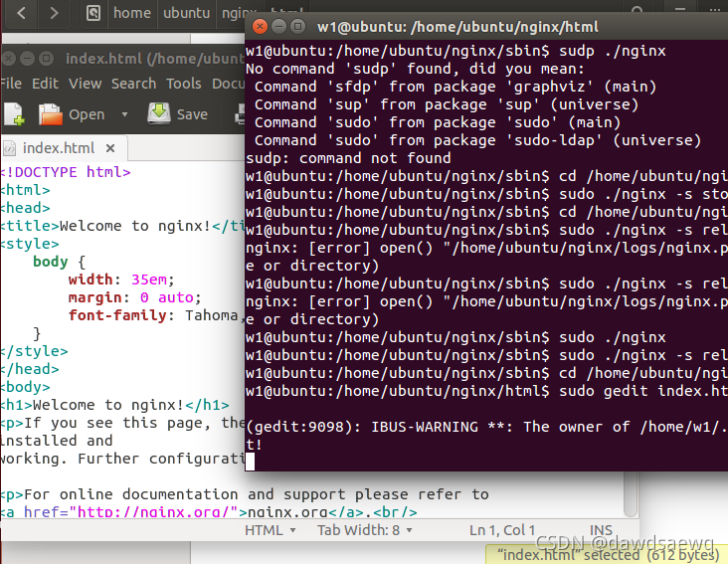This screenshot has height=564, width=728.
Task: Click the terminal cursor block
Action: [x=250, y=462]
